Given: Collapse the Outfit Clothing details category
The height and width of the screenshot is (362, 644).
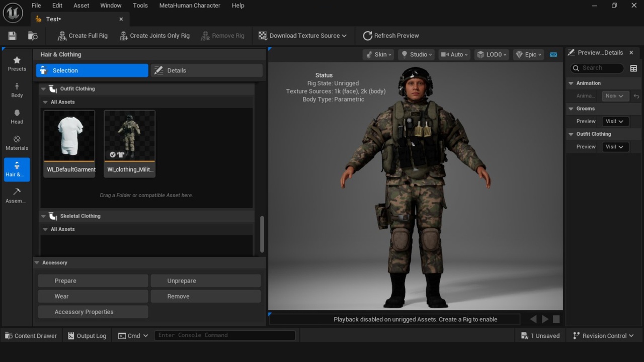Looking at the screenshot, I should pyautogui.click(x=571, y=134).
